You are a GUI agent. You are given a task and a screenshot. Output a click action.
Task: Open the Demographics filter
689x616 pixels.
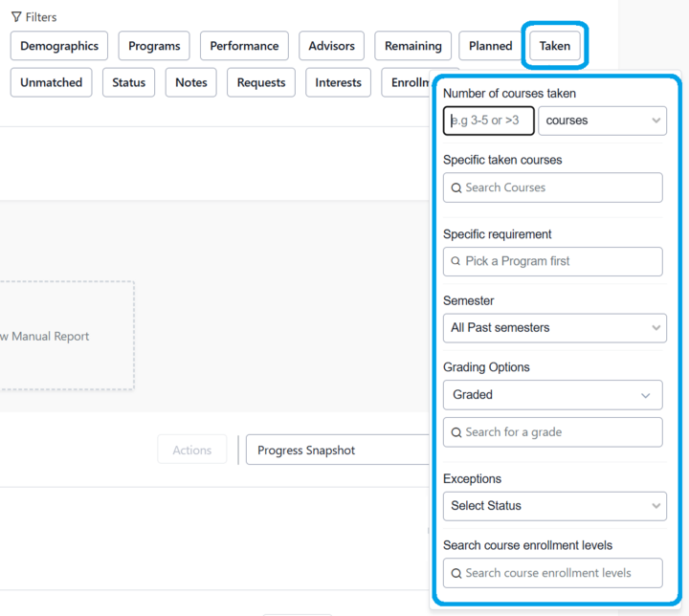(59, 46)
